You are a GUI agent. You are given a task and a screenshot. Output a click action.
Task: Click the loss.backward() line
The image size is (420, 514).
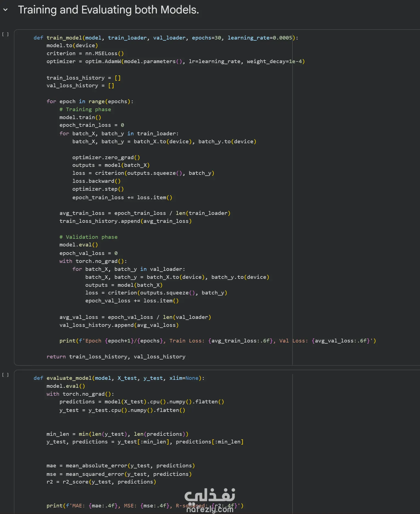[96, 181]
